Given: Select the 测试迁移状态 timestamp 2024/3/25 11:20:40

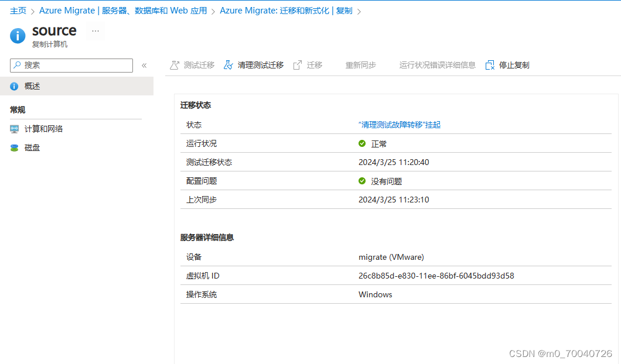Looking at the screenshot, I should pyautogui.click(x=394, y=162).
